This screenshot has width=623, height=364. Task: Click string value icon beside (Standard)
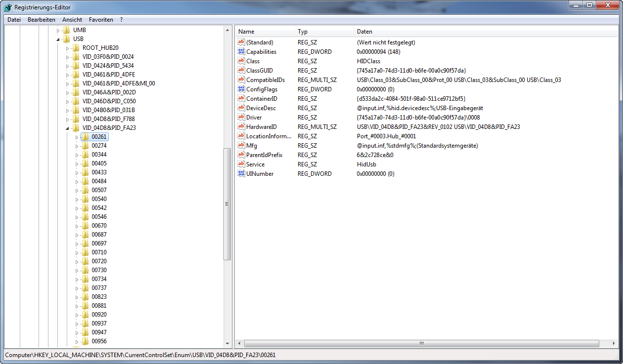click(241, 42)
